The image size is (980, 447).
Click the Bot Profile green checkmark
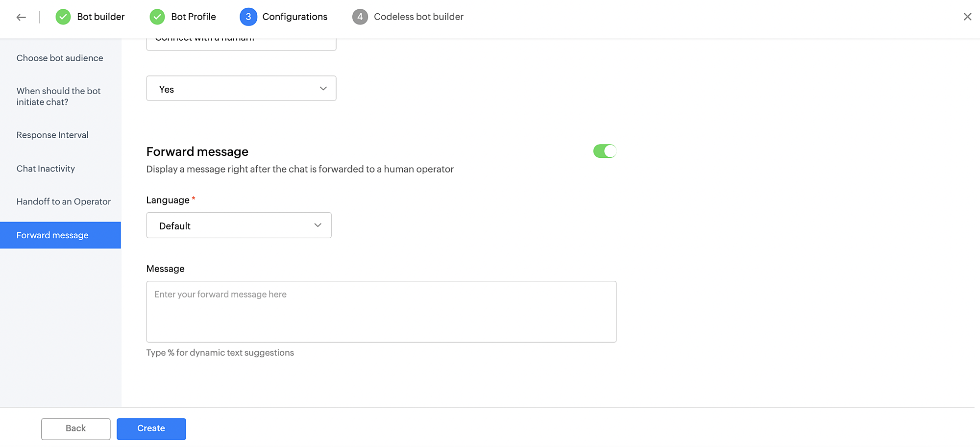[157, 17]
